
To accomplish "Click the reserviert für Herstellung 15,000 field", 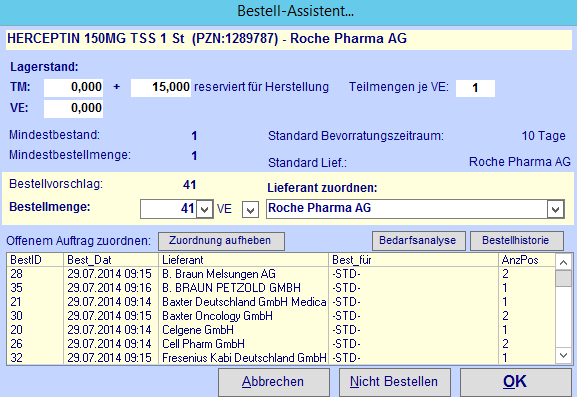I will [161, 88].
